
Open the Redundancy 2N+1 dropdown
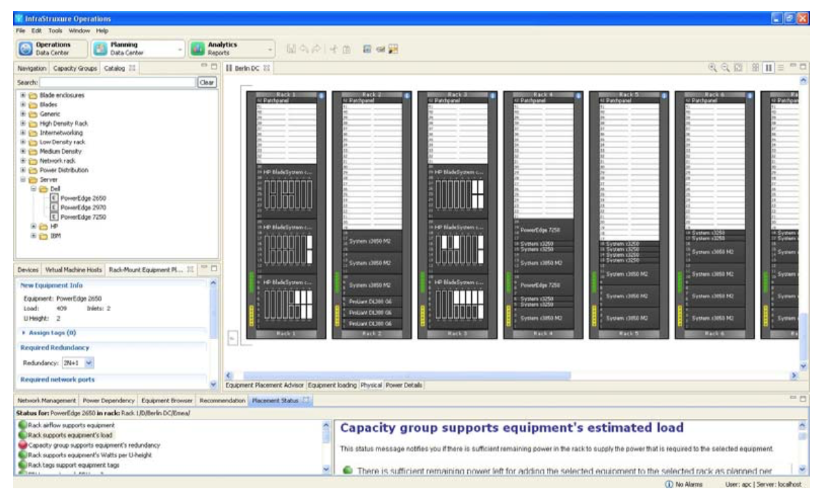click(x=89, y=362)
